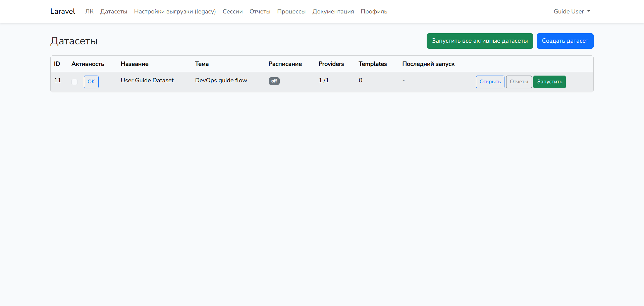The width and height of the screenshot is (644, 306).
Task: Expand the Guide User account dropdown
Action: [572, 11]
